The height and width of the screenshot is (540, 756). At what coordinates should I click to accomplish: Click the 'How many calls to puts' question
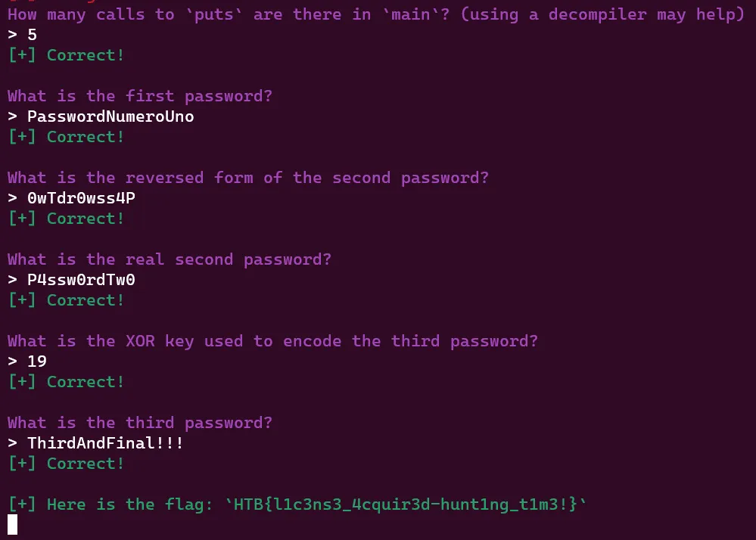pyautogui.click(x=376, y=14)
